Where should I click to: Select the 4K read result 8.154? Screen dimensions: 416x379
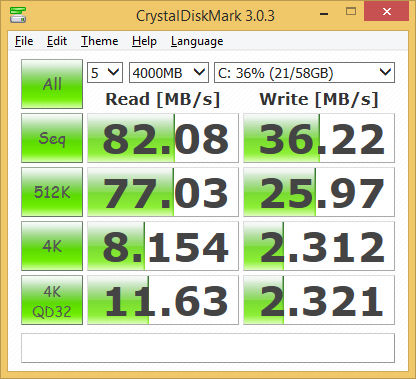(163, 246)
